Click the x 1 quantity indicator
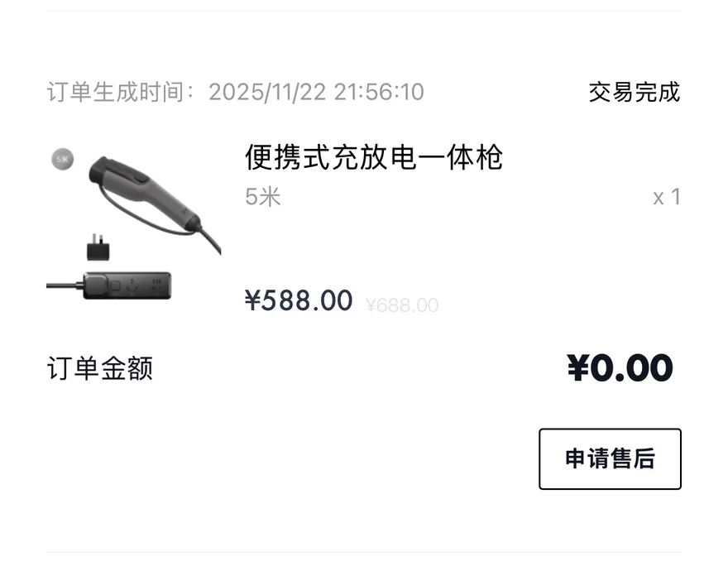This screenshot has height=566, width=728. 666,197
